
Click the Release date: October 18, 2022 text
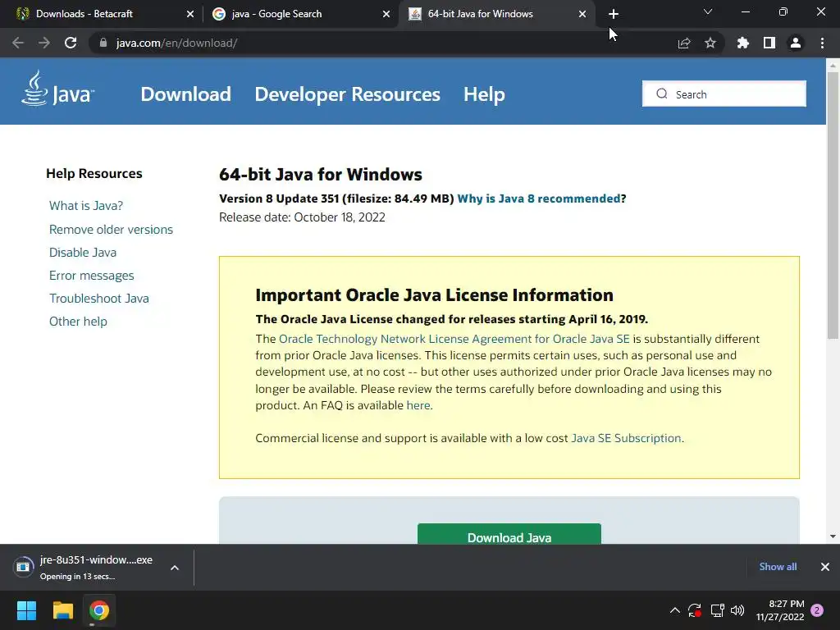pyautogui.click(x=302, y=217)
